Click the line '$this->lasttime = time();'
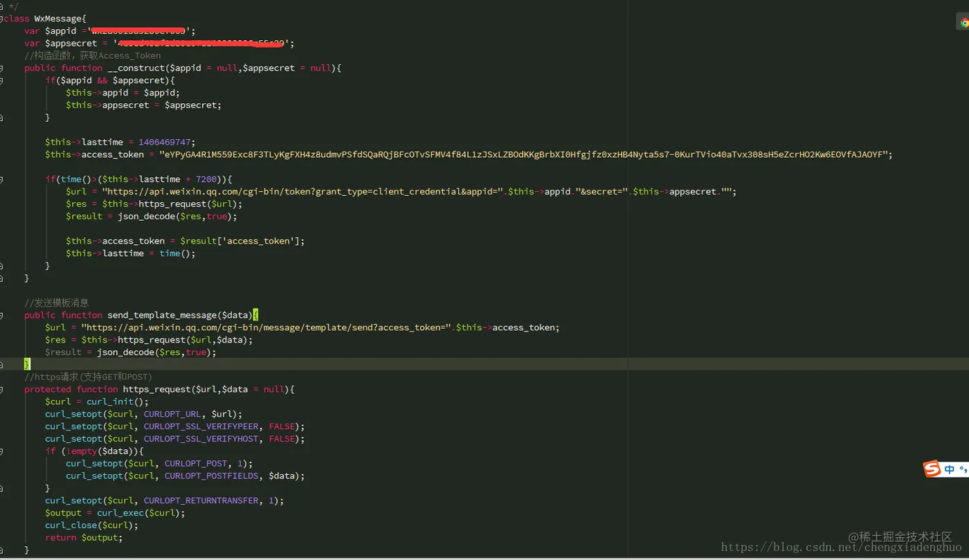The image size is (969, 560). pos(131,253)
